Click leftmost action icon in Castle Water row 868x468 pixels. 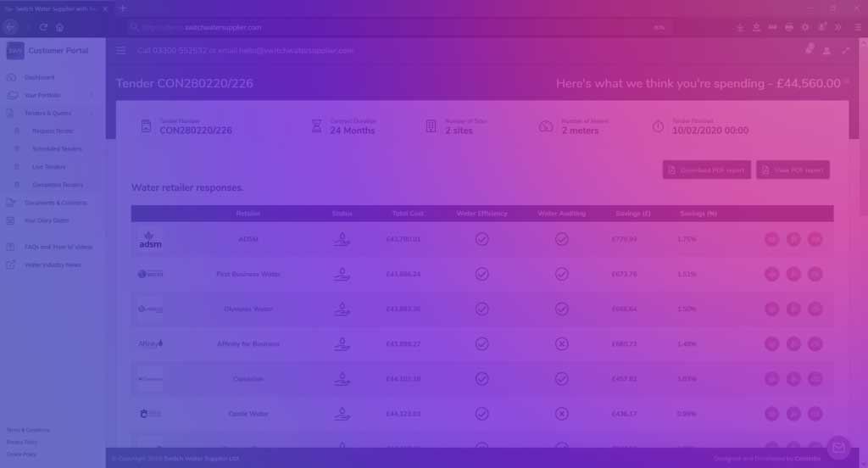click(x=771, y=414)
